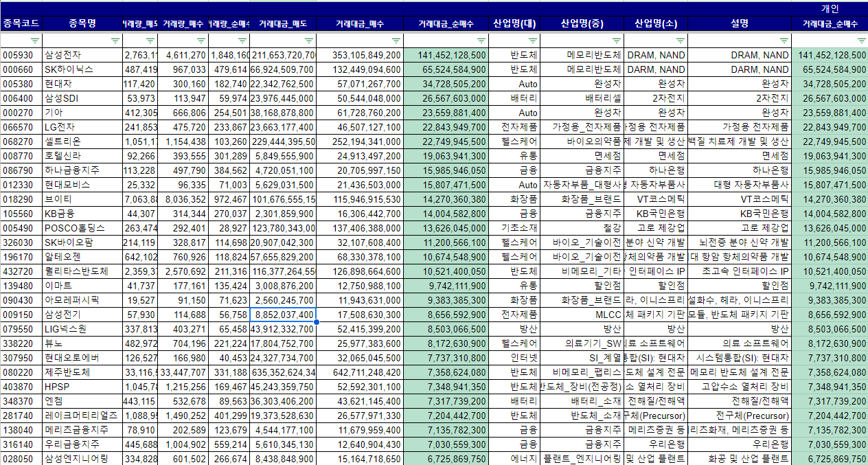Click the 삼성엔지니어링 stock name cell
Screen dimensions: 868x465
tap(83, 459)
